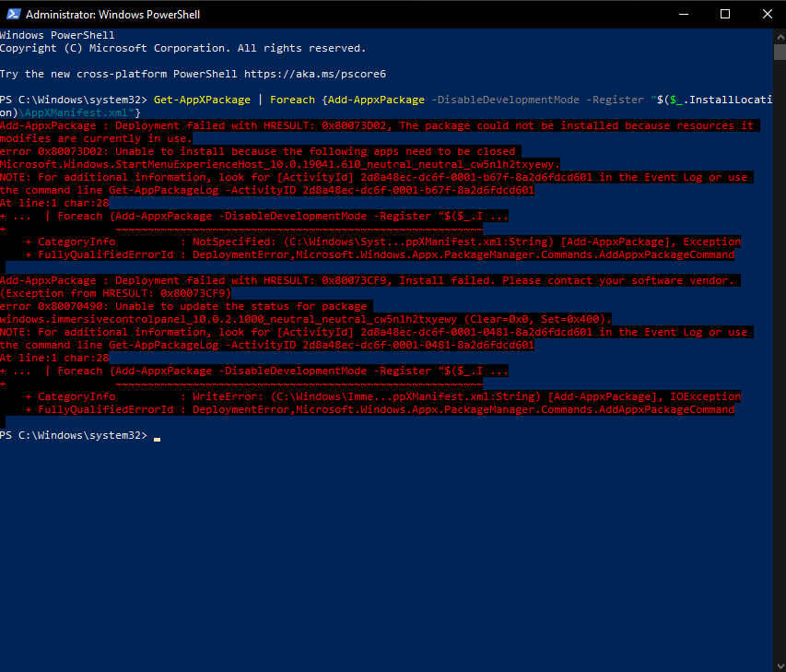Image resolution: width=786 pixels, height=672 pixels.
Task: Click the grey '-DisableDevelopmentMode' parameter in typed command
Action: (505, 100)
